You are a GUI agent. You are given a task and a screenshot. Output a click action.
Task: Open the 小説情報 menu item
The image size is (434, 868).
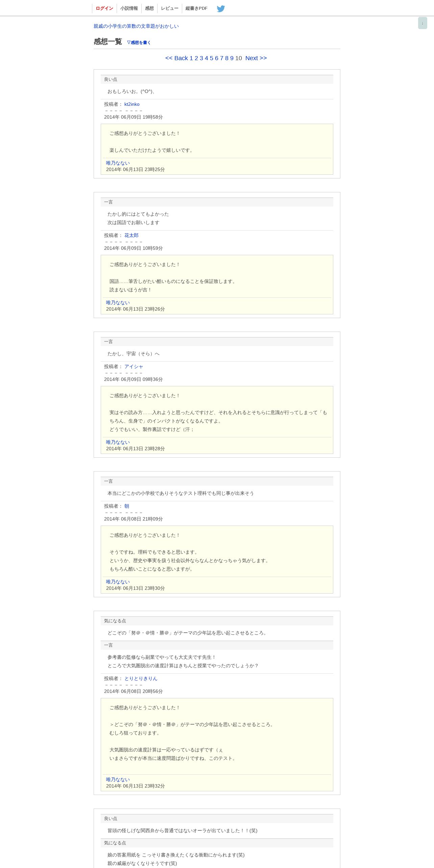(x=129, y=8)
